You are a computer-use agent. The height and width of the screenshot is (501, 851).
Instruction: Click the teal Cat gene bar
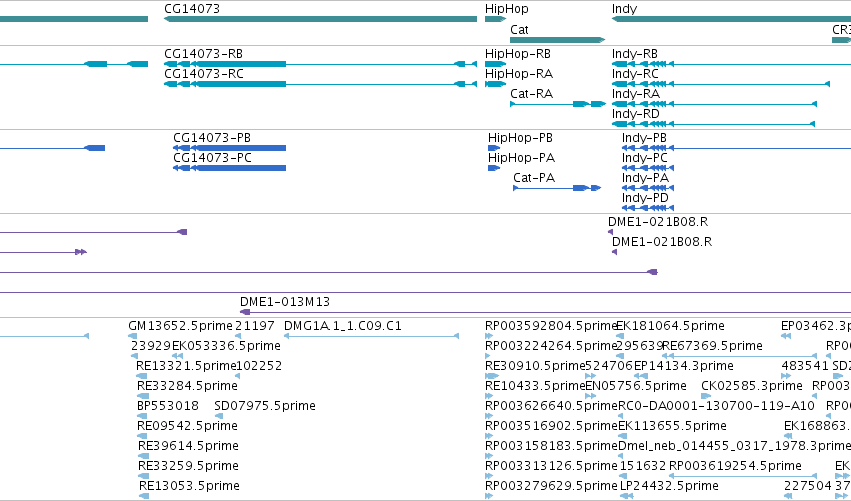click(x=557, y=40)
